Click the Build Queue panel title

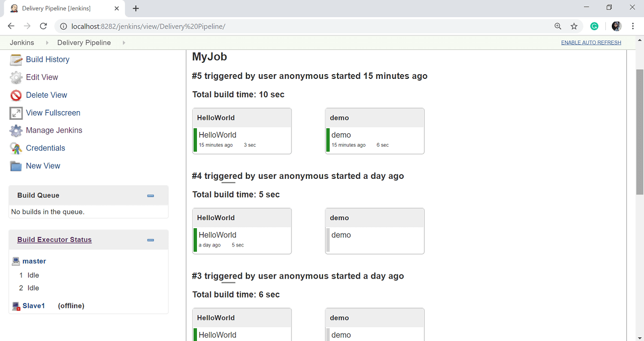38,195
